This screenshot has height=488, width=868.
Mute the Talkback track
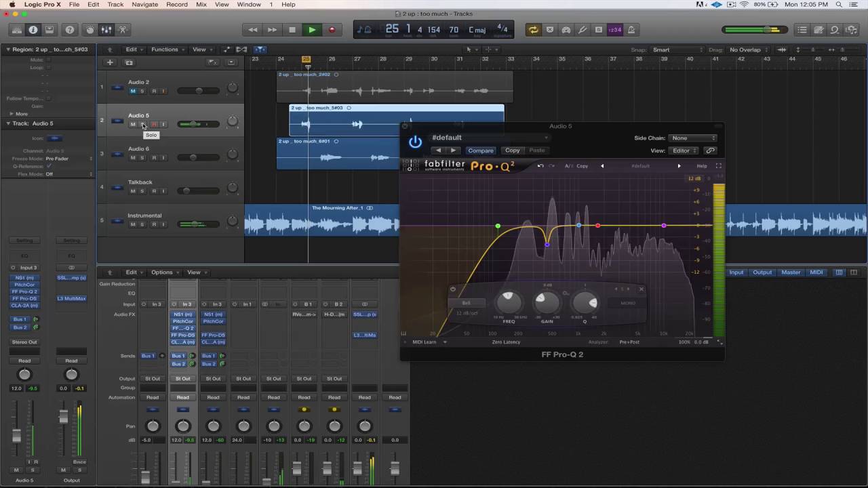(132, 190)
